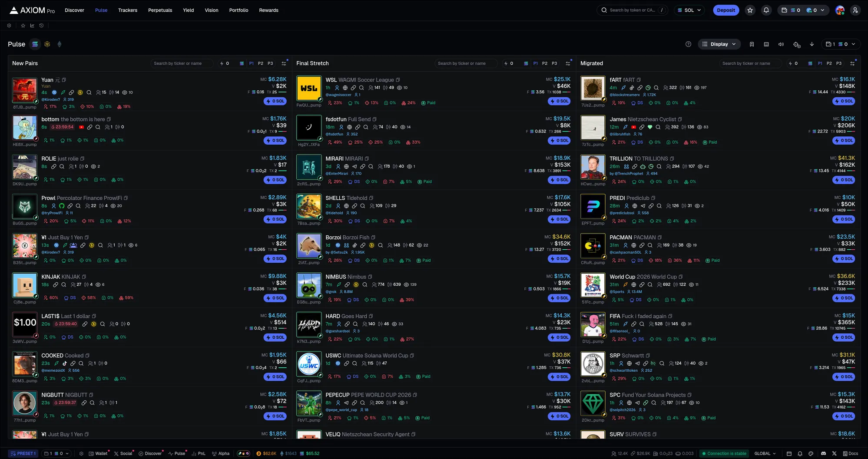This screenshot has width=868, height=459.
Task: Open X Twitter icon at bottom right
Action: (834, 453)
